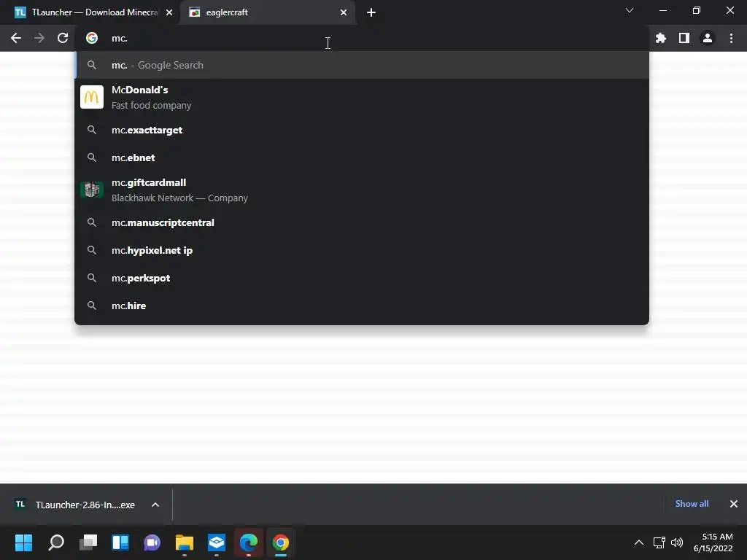Screen dimensions: 747x560
Task: Close the downloads bar
Action: point(734,504)
